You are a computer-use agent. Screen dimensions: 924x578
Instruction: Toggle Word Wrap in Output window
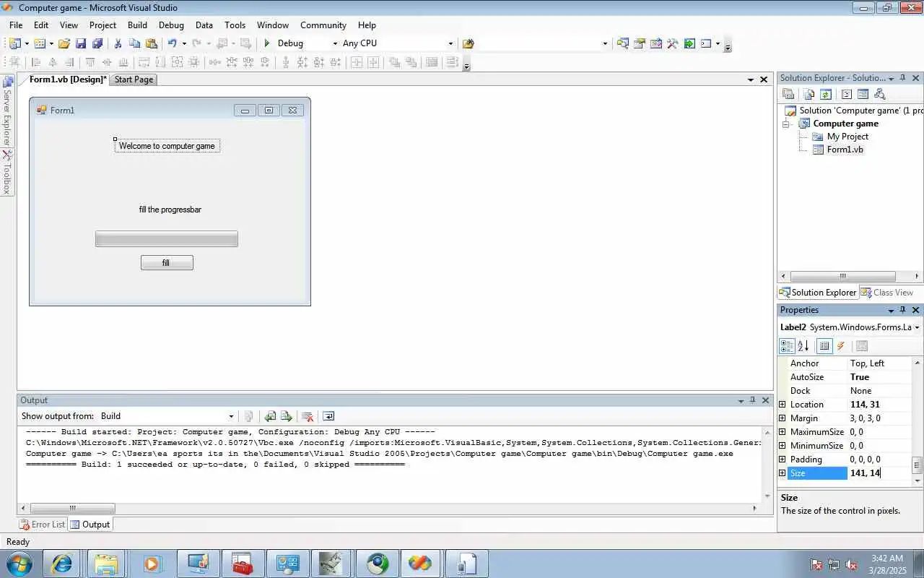(x=328, y=416)
